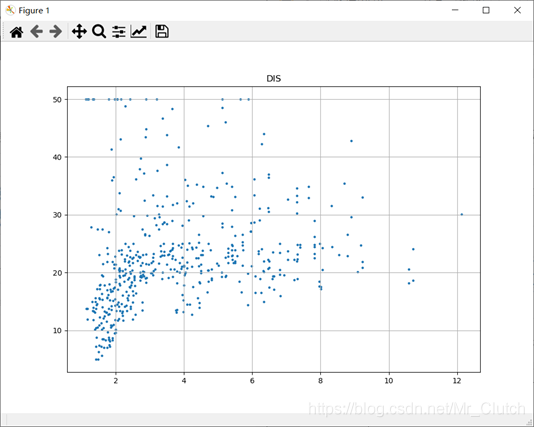534x427 pixels.
Task: Minimize the Figure 1 window
Action: click(455, 10)
